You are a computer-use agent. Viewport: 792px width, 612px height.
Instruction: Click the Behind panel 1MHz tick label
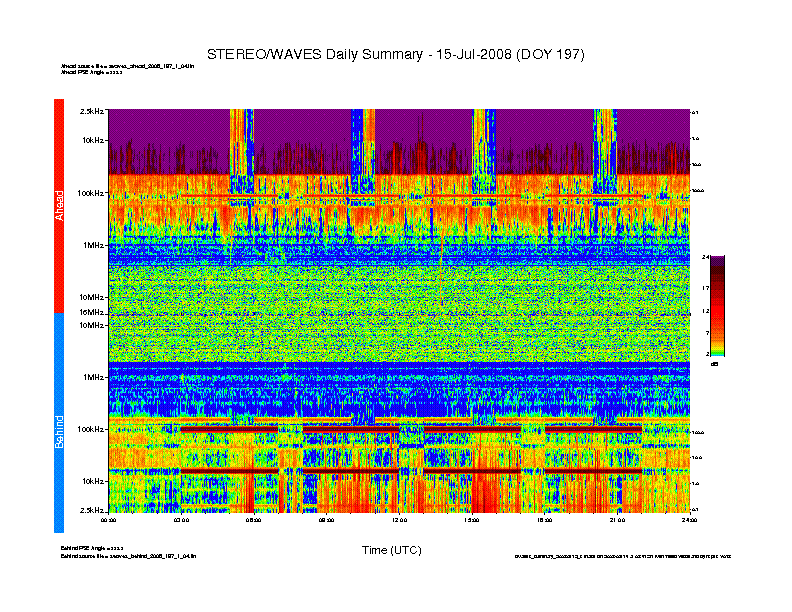click(94, 377)
